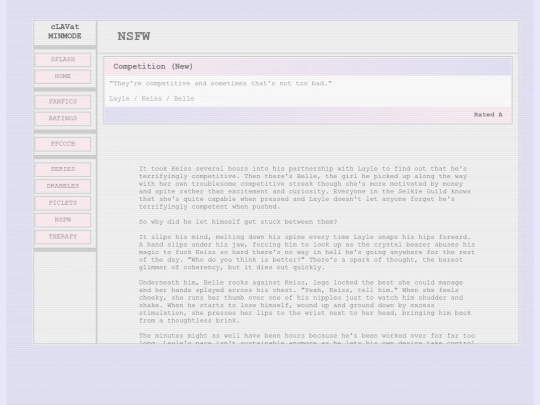Click the paragraph starting "It slips his mind"
The width and height of the screenshot is (540, 405).
click(307, 252)
